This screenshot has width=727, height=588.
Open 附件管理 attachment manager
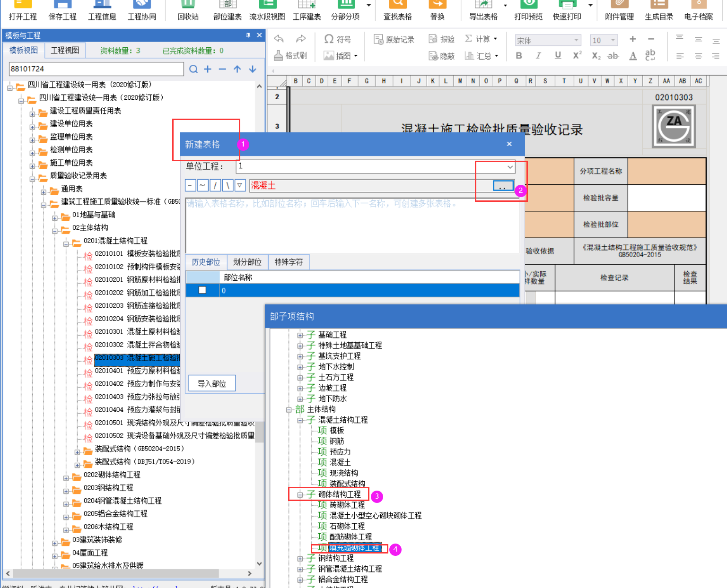[x=620, y=10]
